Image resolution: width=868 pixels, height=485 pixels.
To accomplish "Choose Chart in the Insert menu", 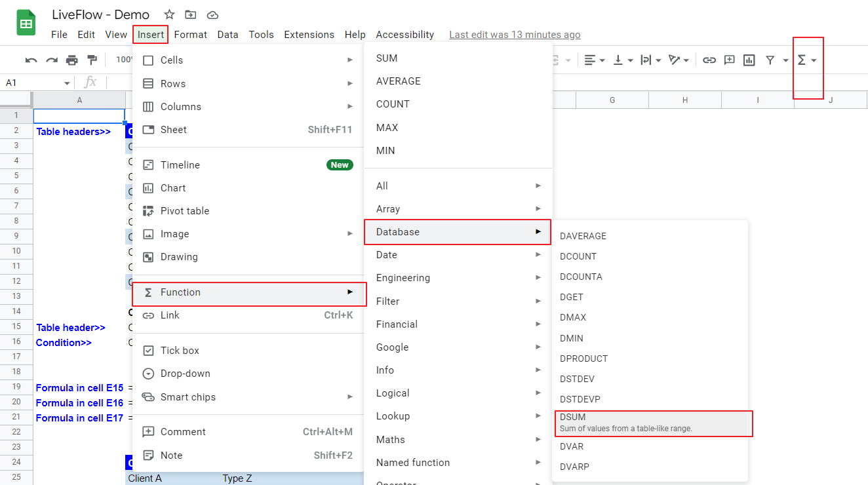I will coord(248,188).
